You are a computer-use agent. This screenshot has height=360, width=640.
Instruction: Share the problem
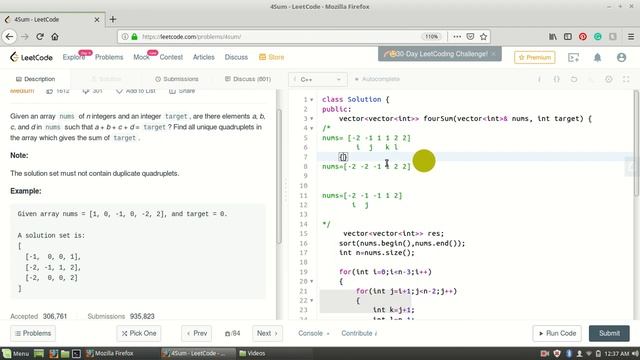pyautogui.click(x=182, y=91)
